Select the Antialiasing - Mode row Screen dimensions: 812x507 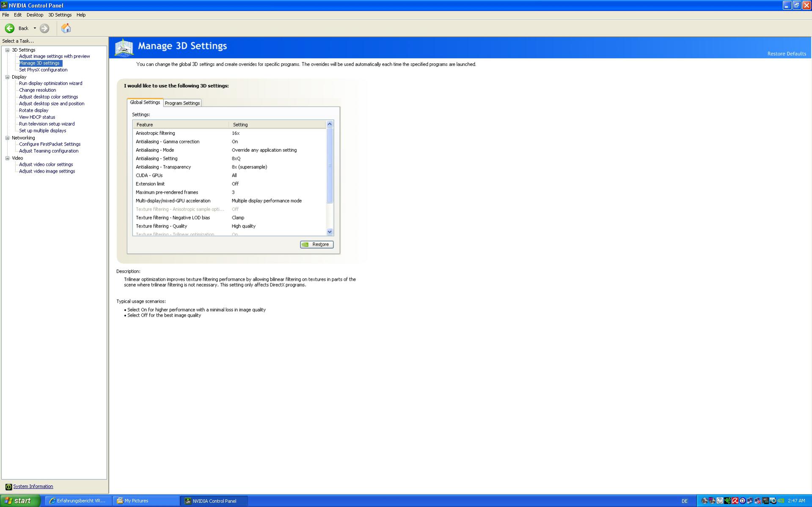pos(229,150)
